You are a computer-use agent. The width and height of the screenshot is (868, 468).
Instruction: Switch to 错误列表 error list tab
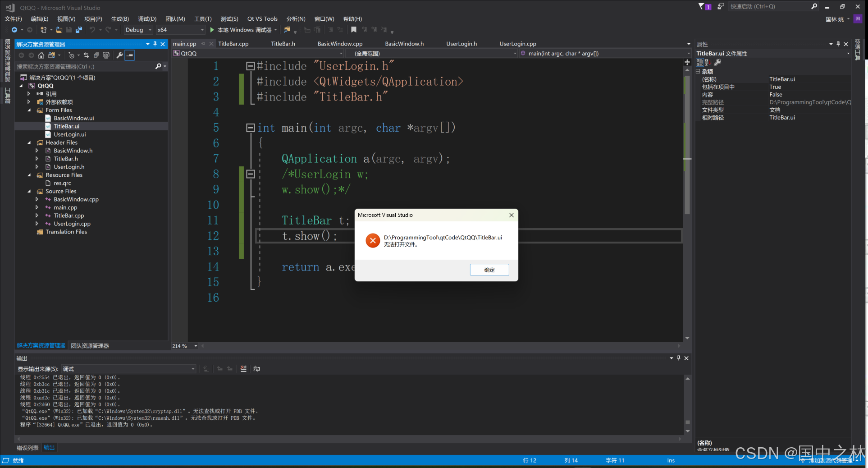tap(27, 448)
